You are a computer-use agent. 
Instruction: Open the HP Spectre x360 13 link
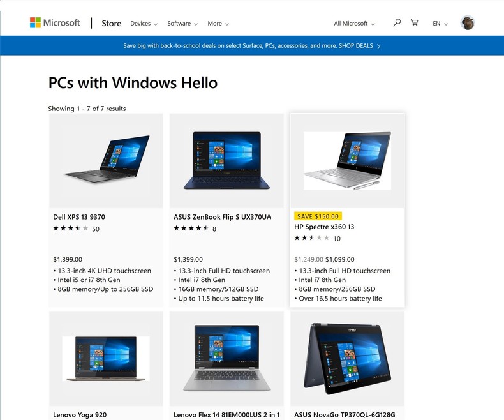coord(324,227)
